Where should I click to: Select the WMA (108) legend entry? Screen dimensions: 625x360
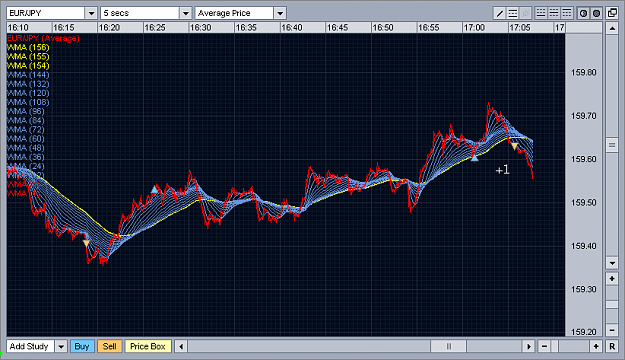click(x=28, y=102)
